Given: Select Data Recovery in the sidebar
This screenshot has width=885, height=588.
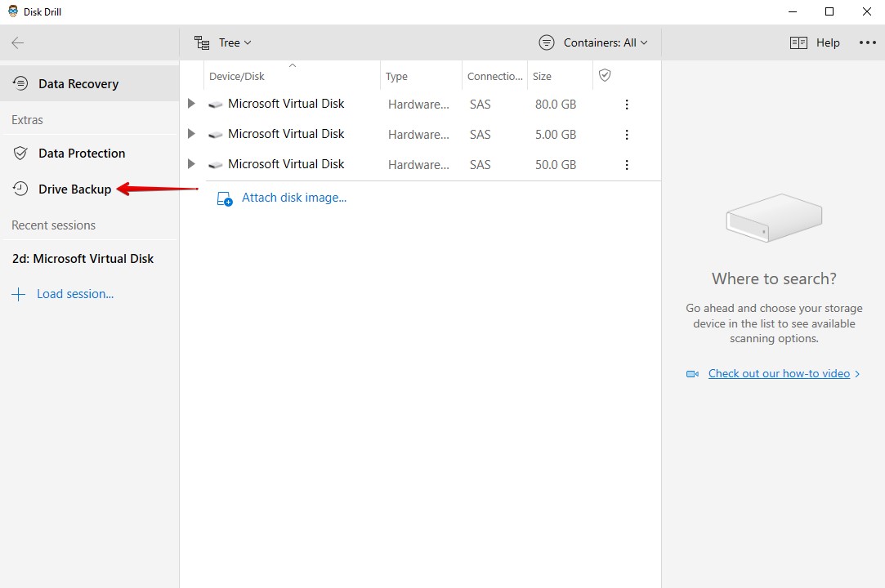Looking at the screenshot, I should coord(90,83).
